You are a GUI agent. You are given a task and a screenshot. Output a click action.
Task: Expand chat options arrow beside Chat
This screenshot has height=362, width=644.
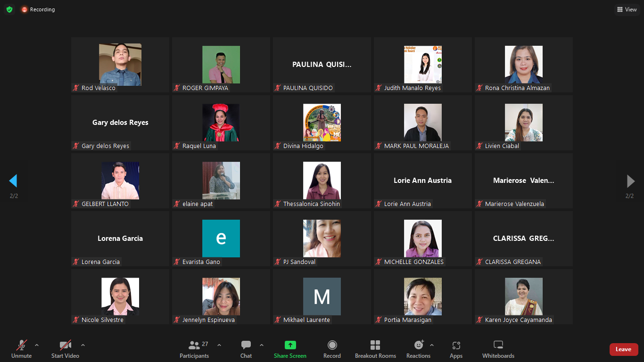point(262,345)
